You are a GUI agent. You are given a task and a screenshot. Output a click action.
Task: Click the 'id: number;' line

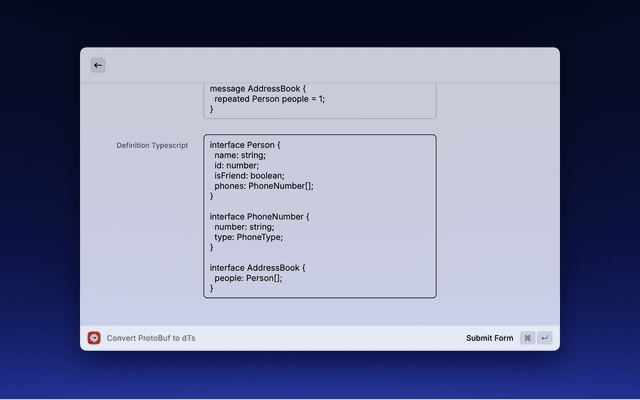pos(236,165)
